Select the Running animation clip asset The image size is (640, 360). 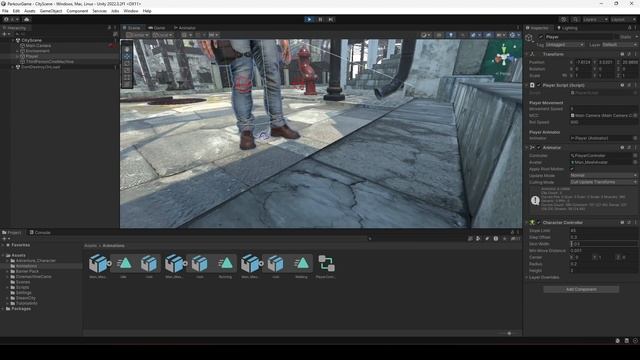coord(225,266)
